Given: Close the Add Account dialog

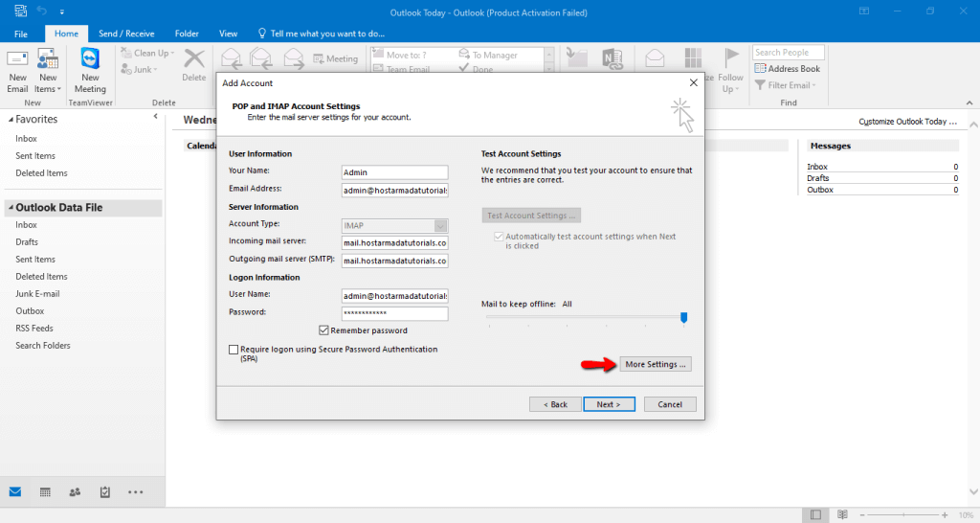Looking at the screenshot, I should 693,82.
